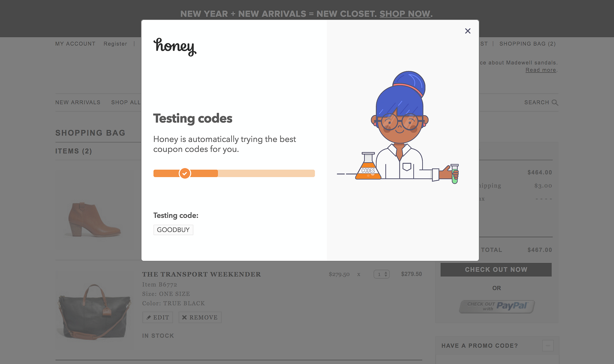Click the $464.00 subtotal value
The image size is (614, 364).
(x=540, y=173)
